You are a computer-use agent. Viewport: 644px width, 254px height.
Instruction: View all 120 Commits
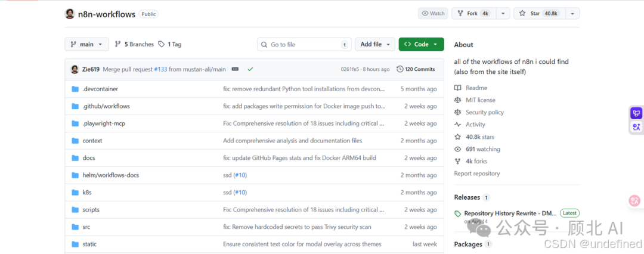coord(416,69)
